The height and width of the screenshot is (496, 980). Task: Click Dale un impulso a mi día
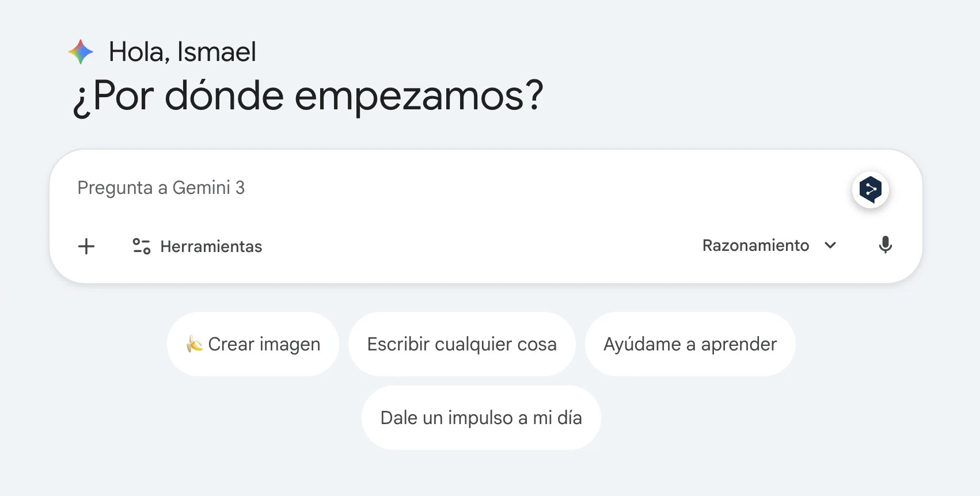(x=481, y=418)
